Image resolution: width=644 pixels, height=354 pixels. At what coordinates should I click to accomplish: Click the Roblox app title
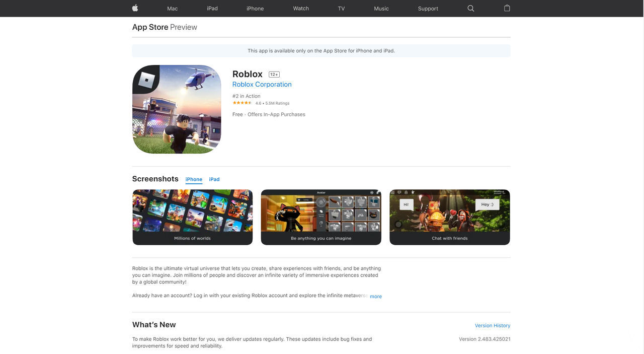[248, 74]
